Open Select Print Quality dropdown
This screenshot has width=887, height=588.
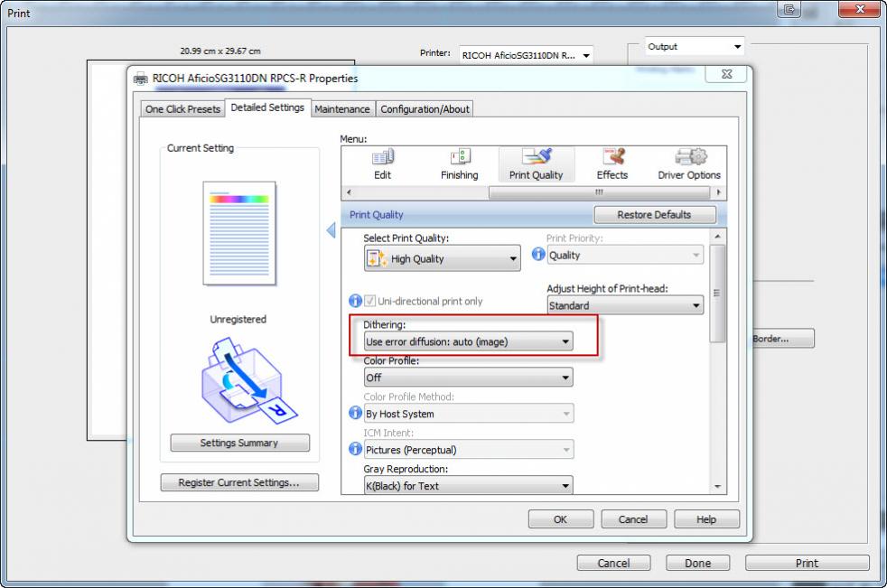(443, 258)
